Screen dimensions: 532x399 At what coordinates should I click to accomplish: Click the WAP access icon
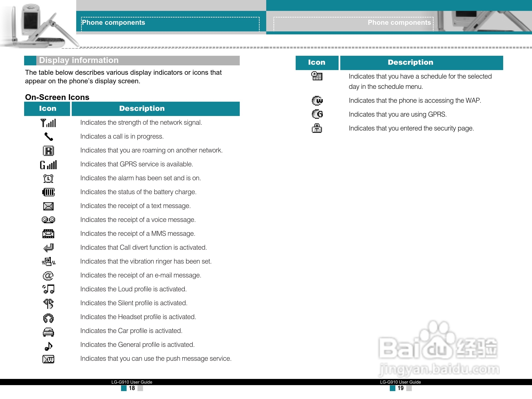[317, 101]
